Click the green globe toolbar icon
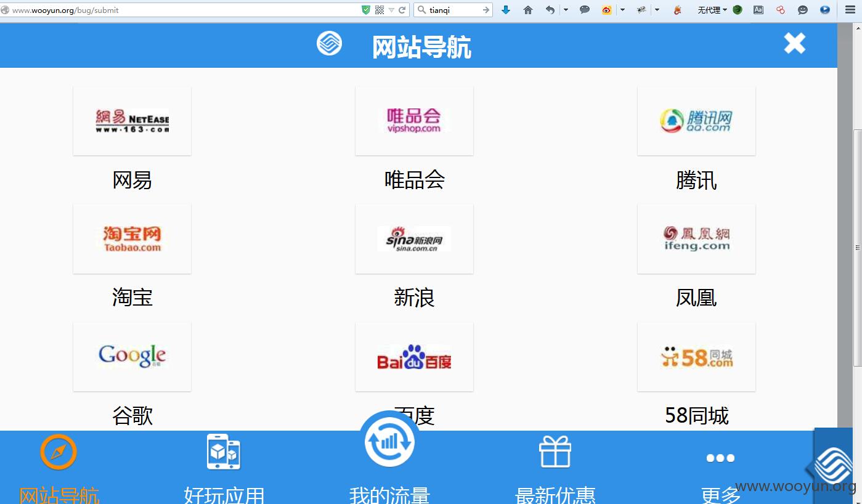862x504 pixels. pos(738,10)
